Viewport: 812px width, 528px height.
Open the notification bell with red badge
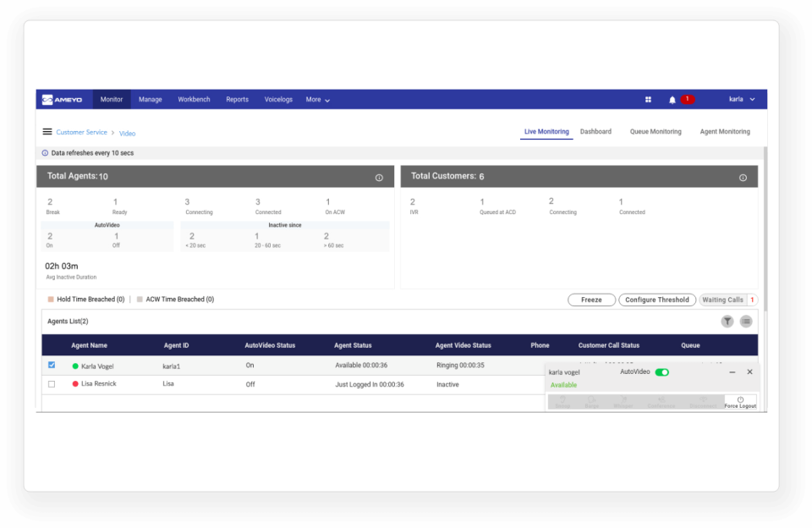pos(671,99)
